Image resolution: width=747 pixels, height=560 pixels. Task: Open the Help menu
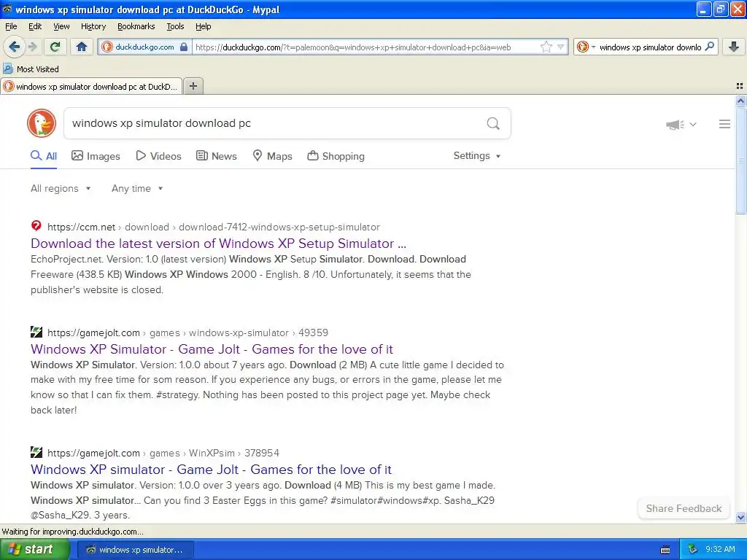(x=203, y=26)
